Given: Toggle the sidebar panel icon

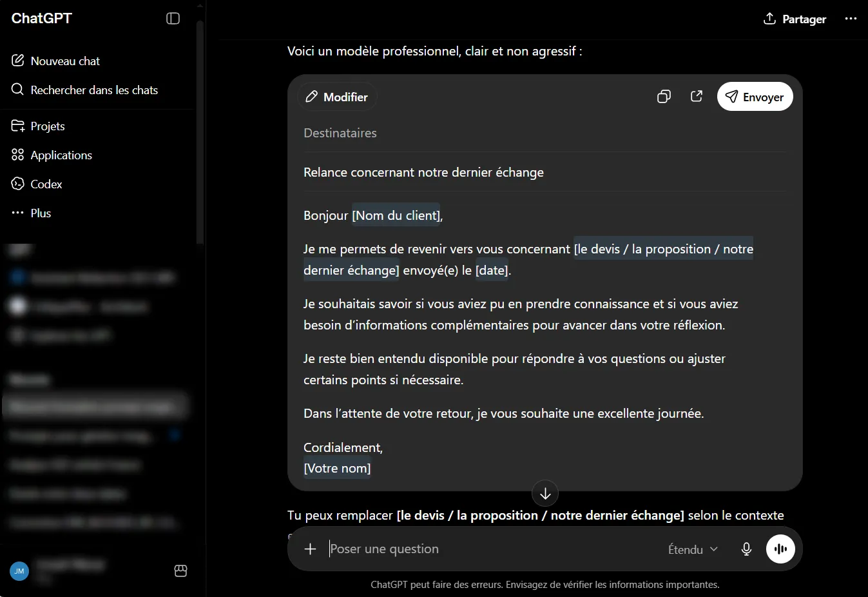Looking at the screenshot, I should coord(173,18).
